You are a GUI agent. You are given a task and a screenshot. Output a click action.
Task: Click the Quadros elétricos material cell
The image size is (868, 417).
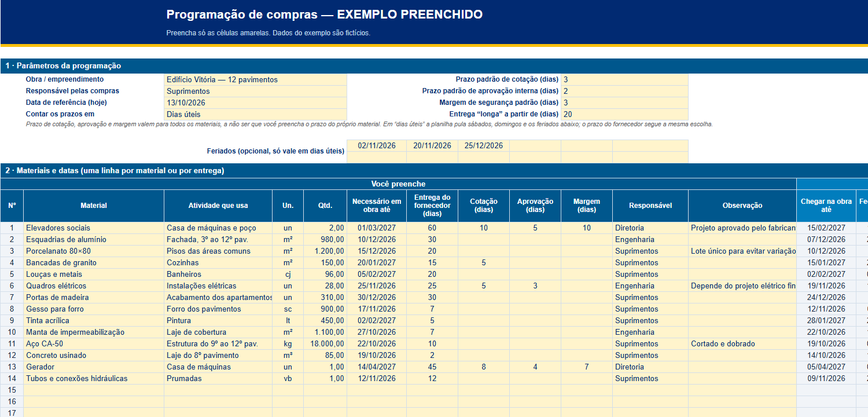(94, 286)
